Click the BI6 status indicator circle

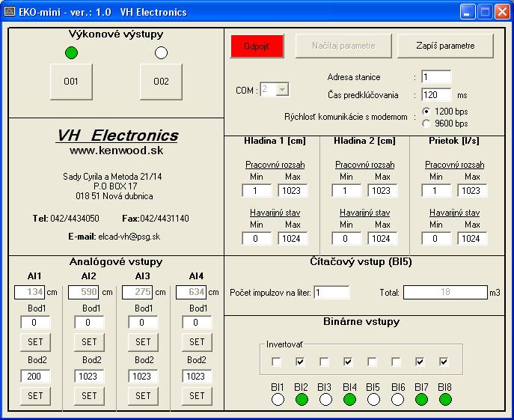click(x=397, y=399)
